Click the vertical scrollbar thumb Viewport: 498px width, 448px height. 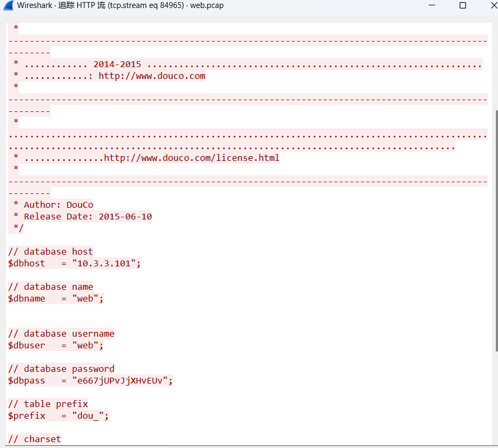pos(497,231)
